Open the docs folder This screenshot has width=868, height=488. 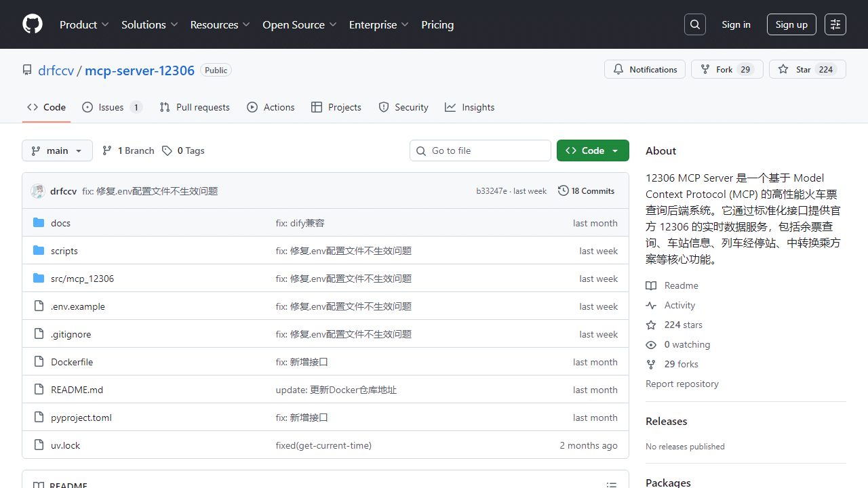(x=60, y=223)
